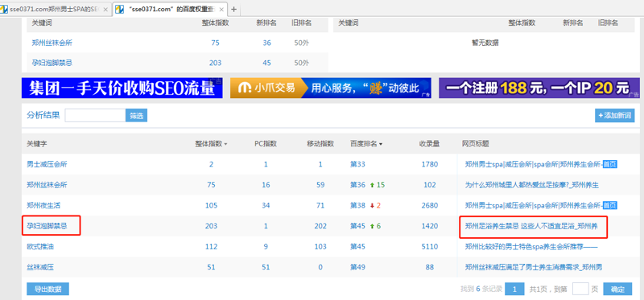Click red down arrow in 郑州夜生活 row
Viewport: 644px width, 300px height.
(x=372, y=206)
